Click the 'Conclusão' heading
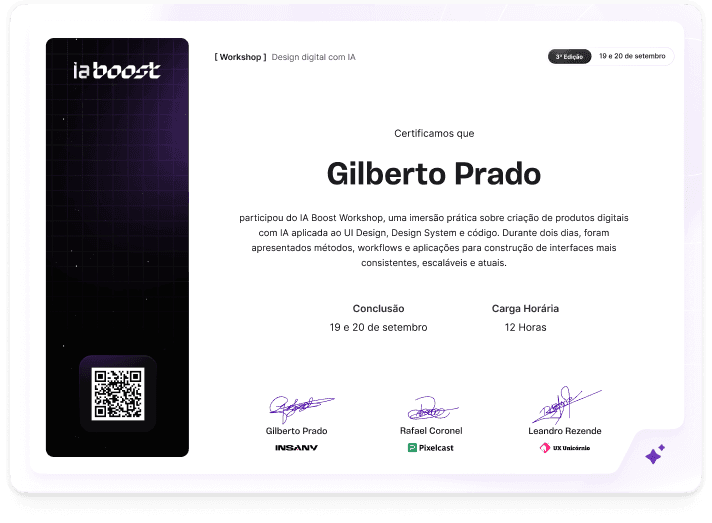Viewport: 712px width, 523px height. (378, 309)
